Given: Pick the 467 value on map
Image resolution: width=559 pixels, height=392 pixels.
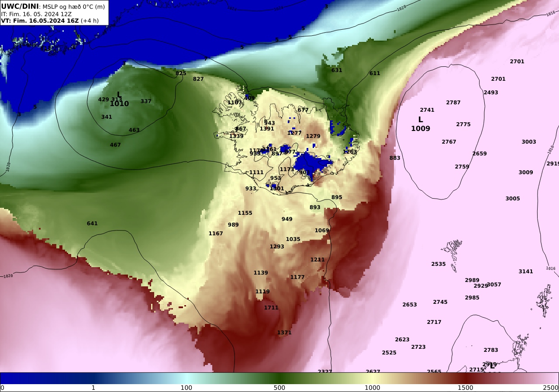Looking at the screenshot, I should pos(115,145).
